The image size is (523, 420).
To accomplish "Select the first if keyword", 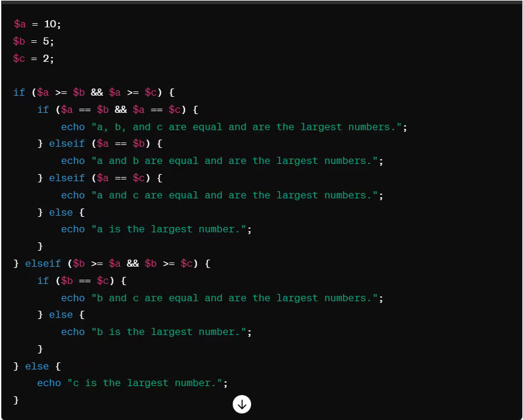I will click(x=18, y=92).
